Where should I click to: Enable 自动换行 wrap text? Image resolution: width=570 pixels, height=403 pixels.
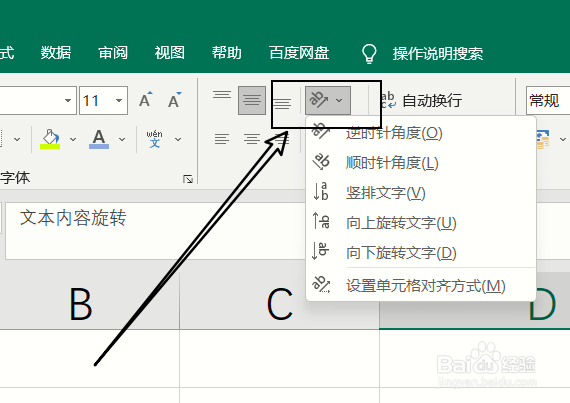(x=422, y=100)
